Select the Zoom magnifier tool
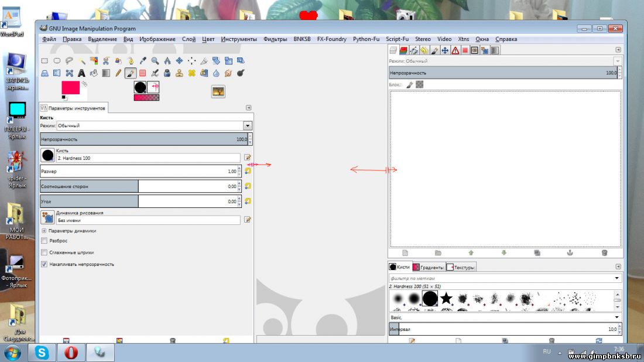Viewport: 644px width, 362px height. pos(155,61)
